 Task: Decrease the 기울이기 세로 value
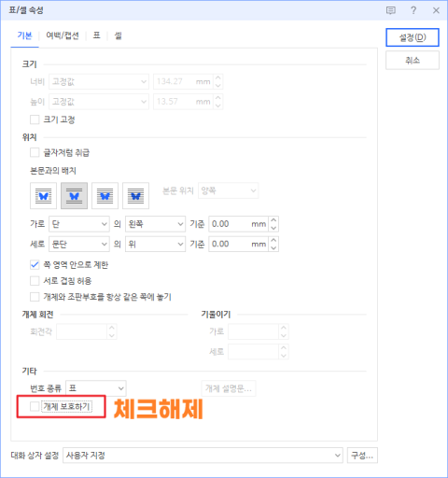284,356
